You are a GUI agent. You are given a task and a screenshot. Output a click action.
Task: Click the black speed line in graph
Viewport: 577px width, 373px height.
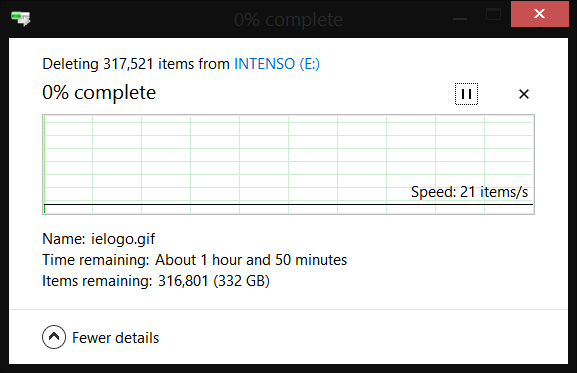point(288,205)
